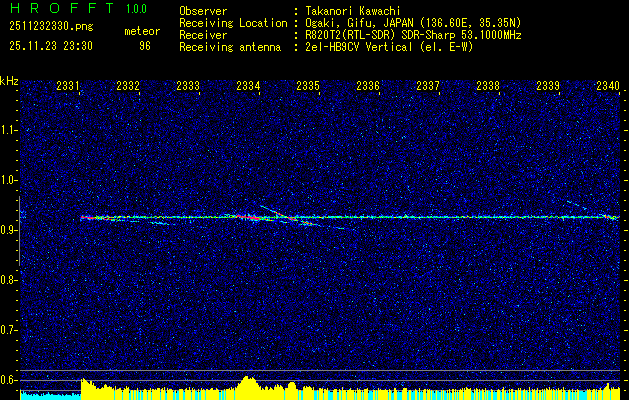This screenshot has height=400, width=629.
Task: Click the 2336 time marker
Action: (368, 85)
